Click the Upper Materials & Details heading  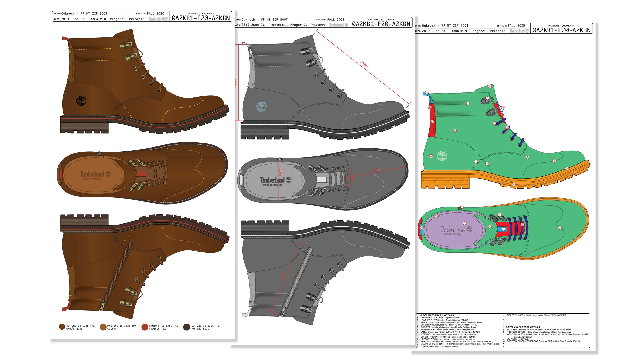tap(436, 315)
